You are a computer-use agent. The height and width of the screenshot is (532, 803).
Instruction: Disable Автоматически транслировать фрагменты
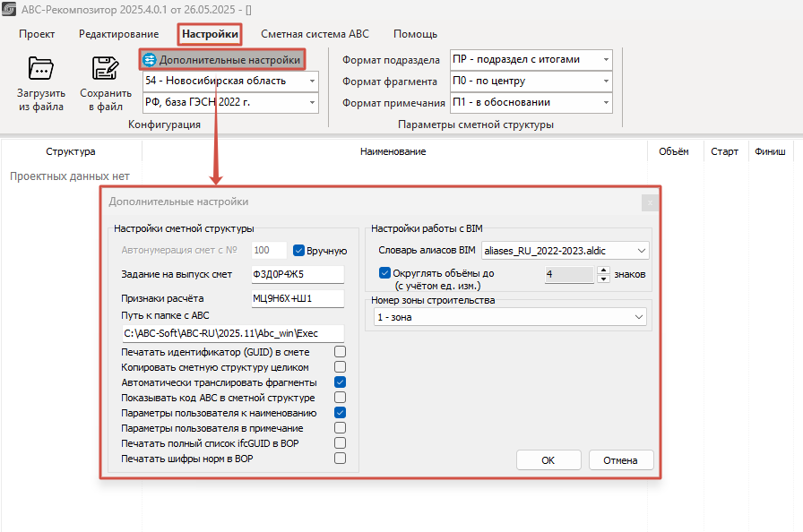340,382
